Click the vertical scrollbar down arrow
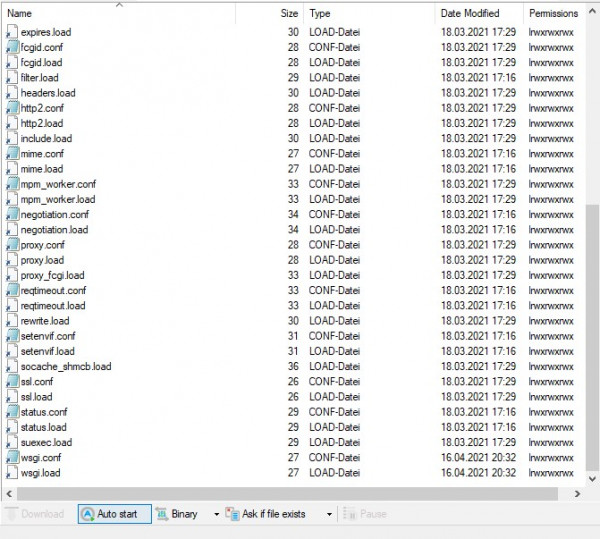The height and width of the screenshot is (539, 600). pos(592,479)
